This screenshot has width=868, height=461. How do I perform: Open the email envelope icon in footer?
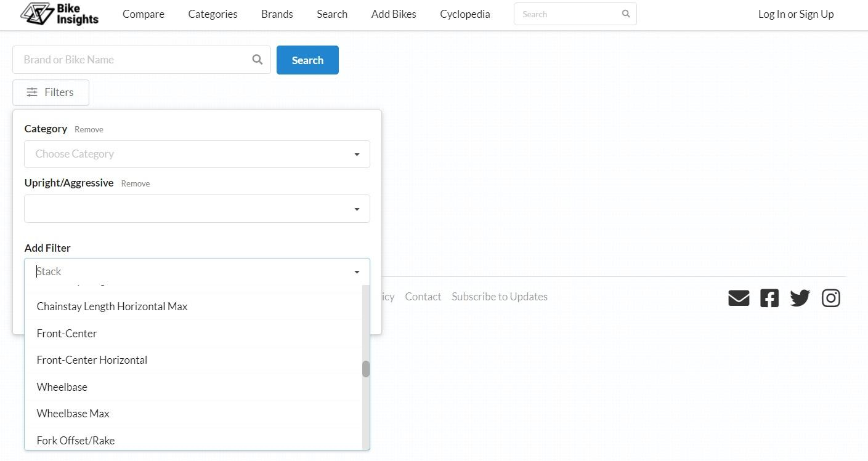[x=739, y=298]
